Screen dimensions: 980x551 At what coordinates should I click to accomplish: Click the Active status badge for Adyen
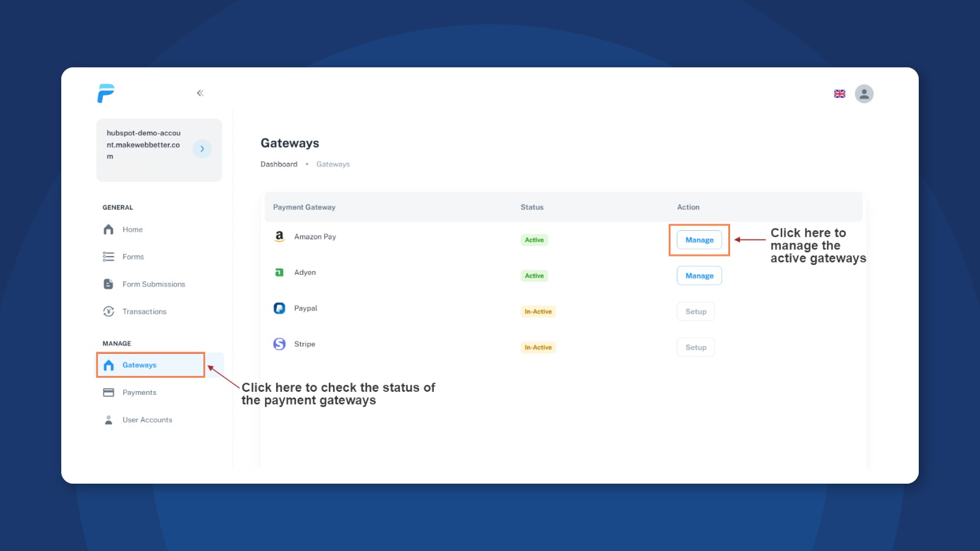coord(534,275)
